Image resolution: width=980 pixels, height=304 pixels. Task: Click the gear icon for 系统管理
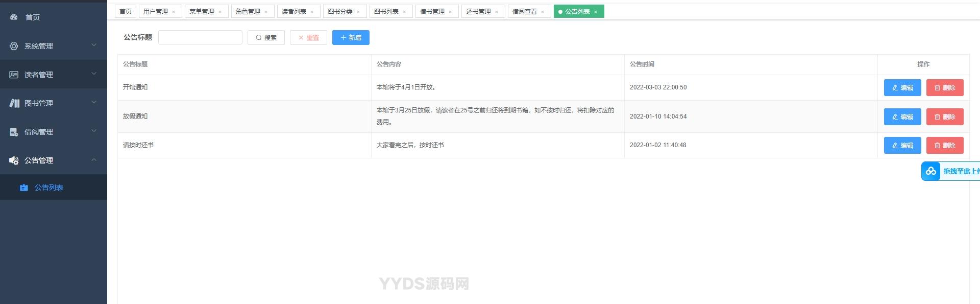click(14, 46)
